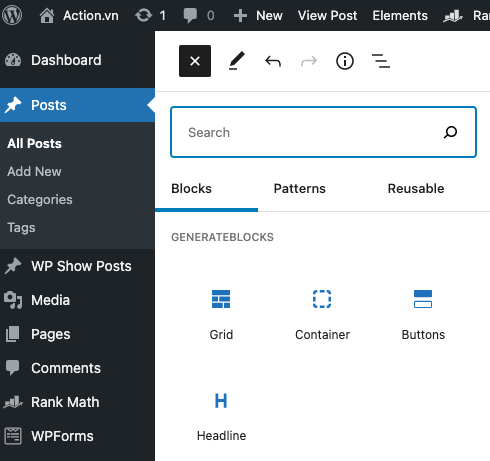
Task: Switch to the Reusable tab
Action: pyautogui.click(x=416, y=189)
